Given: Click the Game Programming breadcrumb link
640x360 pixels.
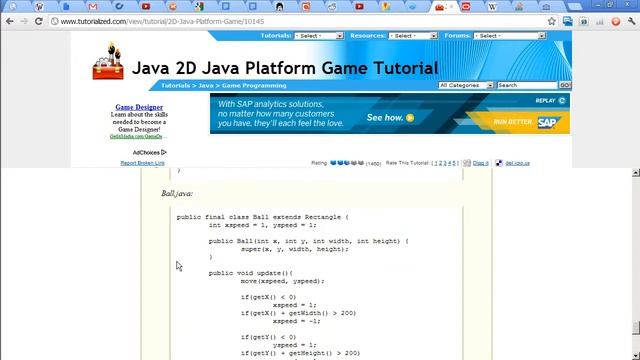Looking at the screenshot, I should (x=254, y=86).
